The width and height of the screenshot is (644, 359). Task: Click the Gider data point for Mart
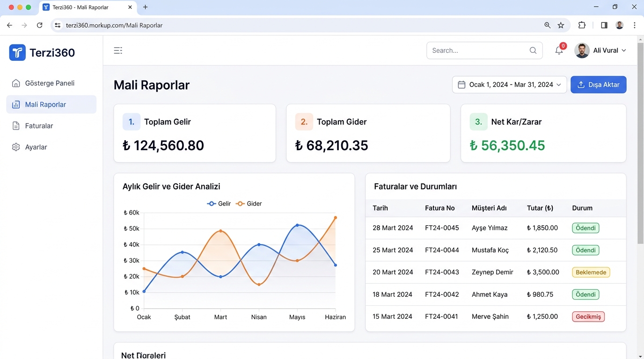pos(220,231)
